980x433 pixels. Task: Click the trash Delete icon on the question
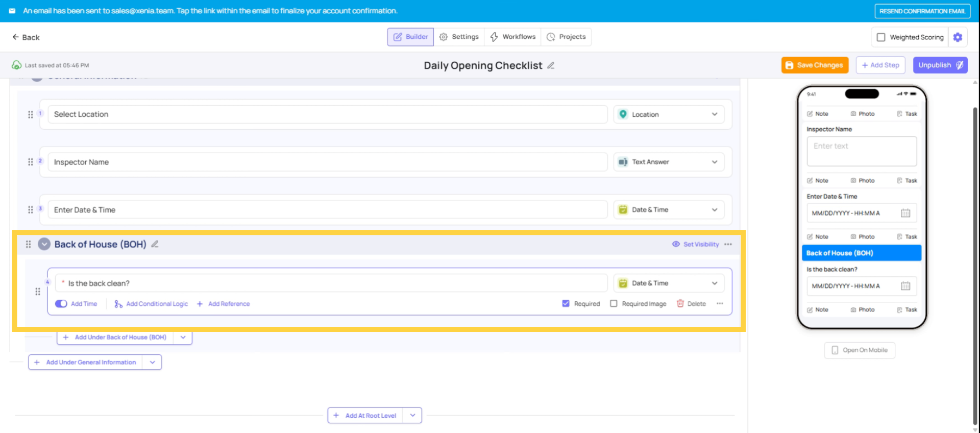680,304
